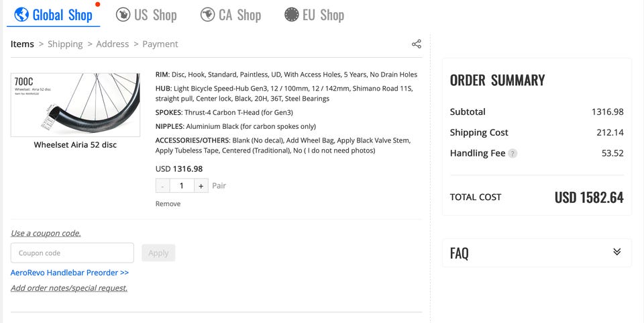
Task: Increase quantity with the plus button
Action: [201, 186]
